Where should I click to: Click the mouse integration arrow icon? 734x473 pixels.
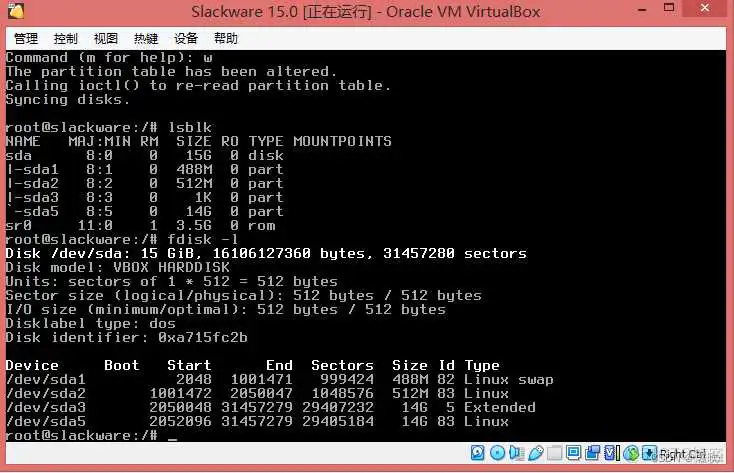coord(650,453)
